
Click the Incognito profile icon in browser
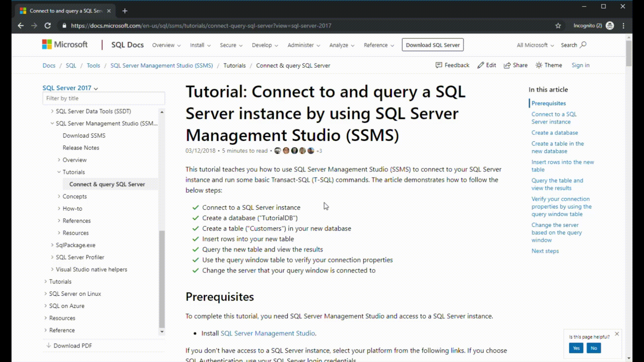click(x=610, y=25)
